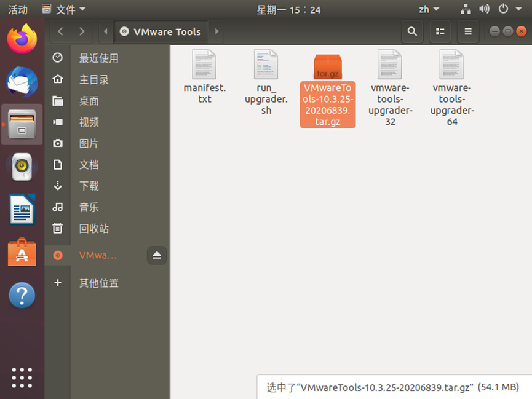Viewport: 532px width, 399px height.
Task: Open the Help question mark icon
Action: click(x=22, y=295)
